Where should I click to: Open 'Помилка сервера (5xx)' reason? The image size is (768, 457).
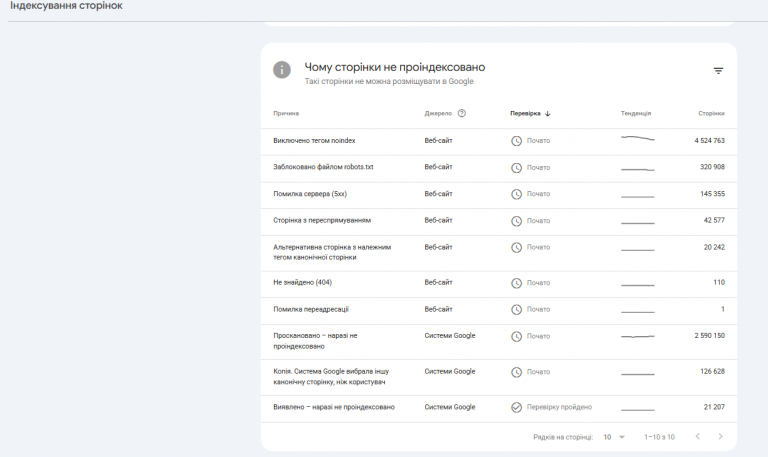coord(310,194)
